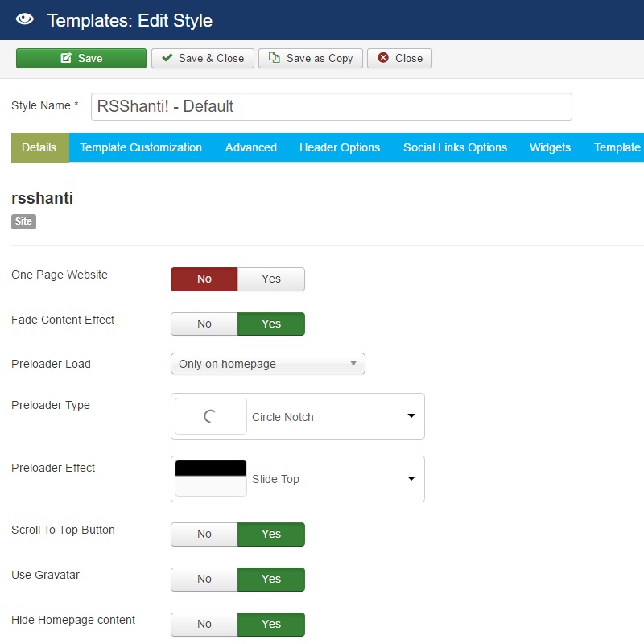Open the Preloader Load dropdown
The width and height of the screenshot is (644, 644).
click(x=268, y=364)
